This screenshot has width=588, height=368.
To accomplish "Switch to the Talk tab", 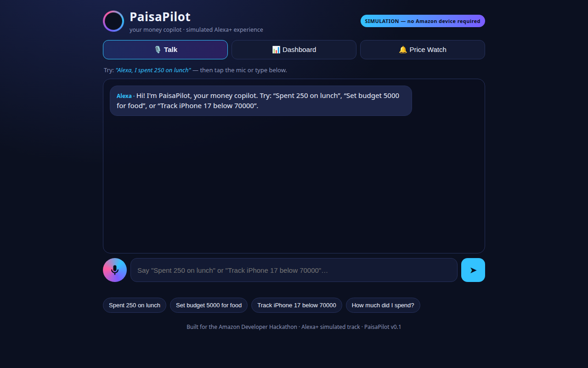I will 165,50.
